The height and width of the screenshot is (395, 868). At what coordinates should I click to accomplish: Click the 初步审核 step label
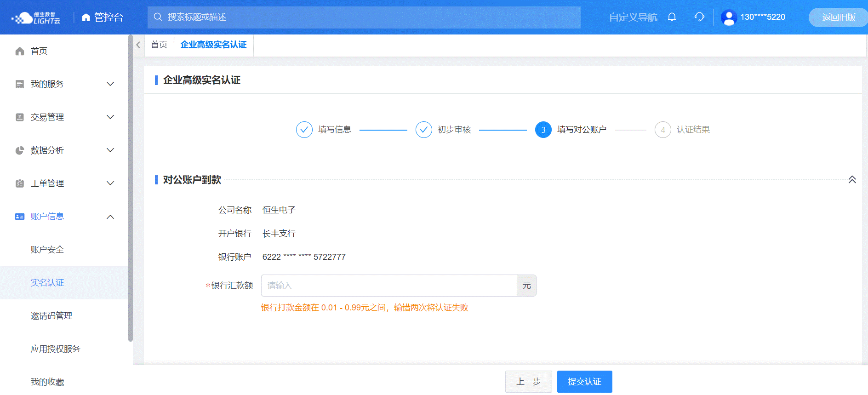(454, 130)
